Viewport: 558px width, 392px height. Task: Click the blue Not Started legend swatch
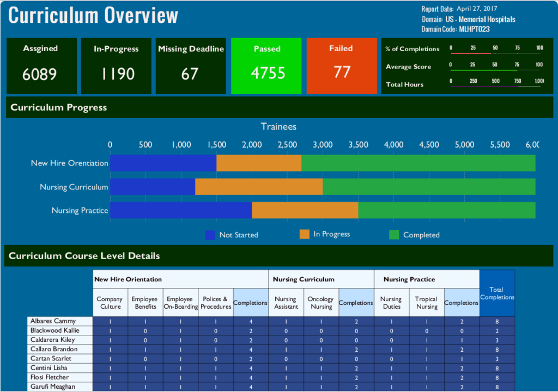(x=210, y=235)
